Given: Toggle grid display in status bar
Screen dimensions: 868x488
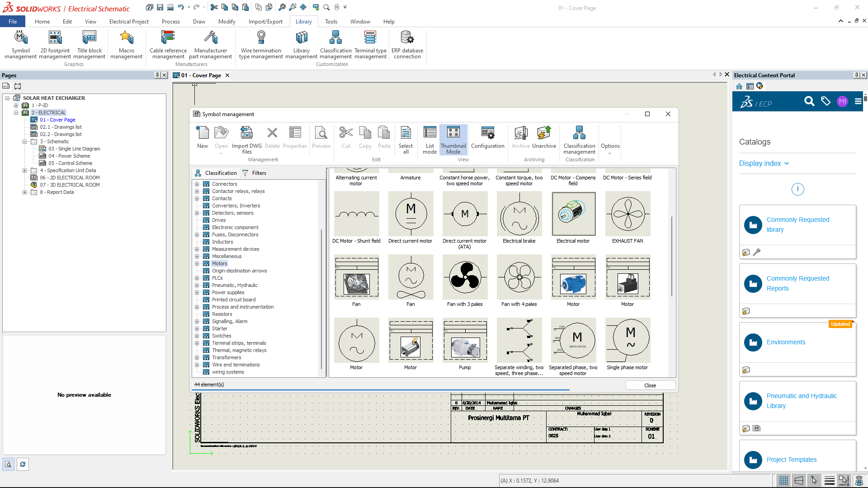Looking at the screenshot, I should point(783,480).
